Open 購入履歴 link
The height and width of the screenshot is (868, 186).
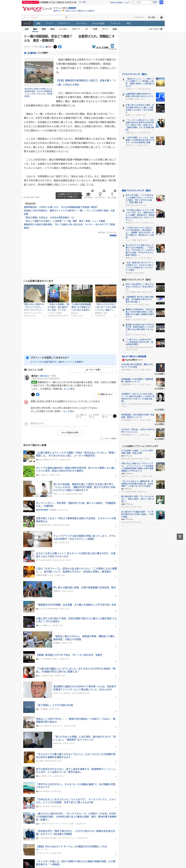[152, 18]
